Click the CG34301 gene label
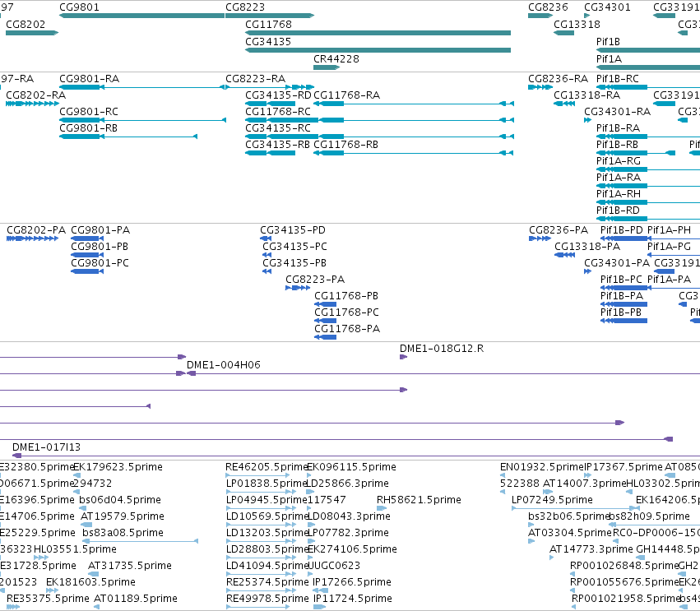Screen dimensions: 700x611 607,7
